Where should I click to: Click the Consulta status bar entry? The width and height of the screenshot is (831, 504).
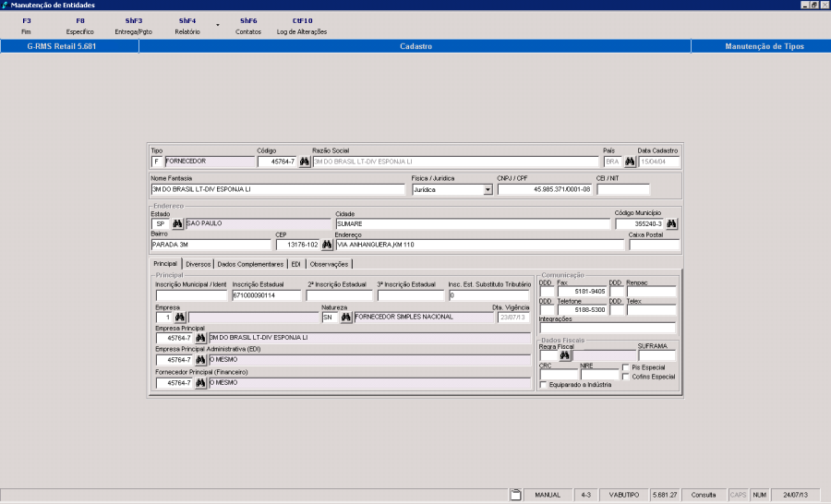704,495
